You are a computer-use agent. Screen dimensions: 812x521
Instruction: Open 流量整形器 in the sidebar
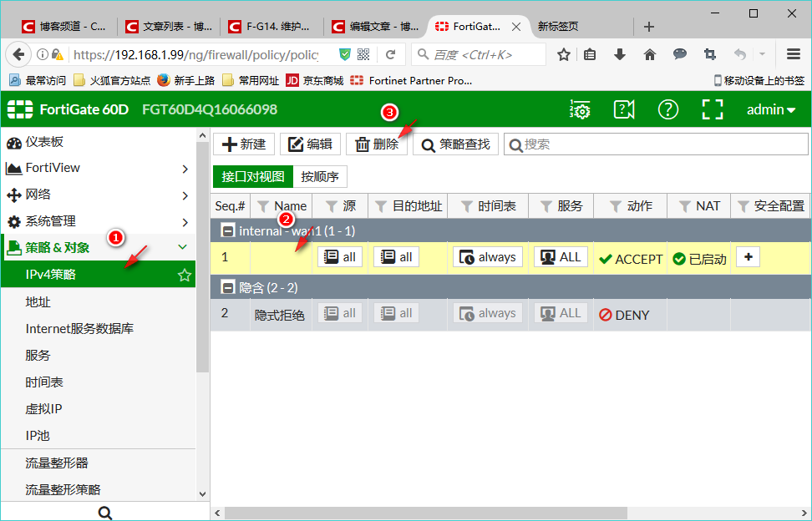coord(57,463)
